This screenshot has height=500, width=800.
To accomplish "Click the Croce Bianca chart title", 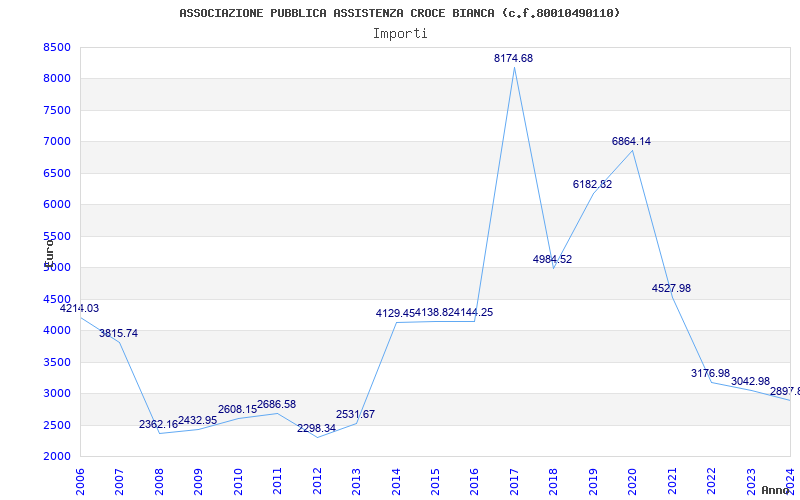I will click(400, 13).
